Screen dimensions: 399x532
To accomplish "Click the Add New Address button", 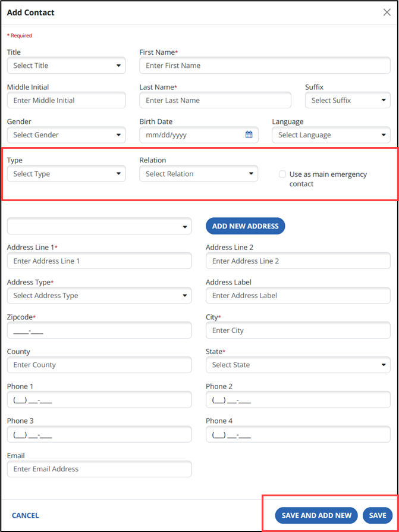I will [x=246, y=226].
